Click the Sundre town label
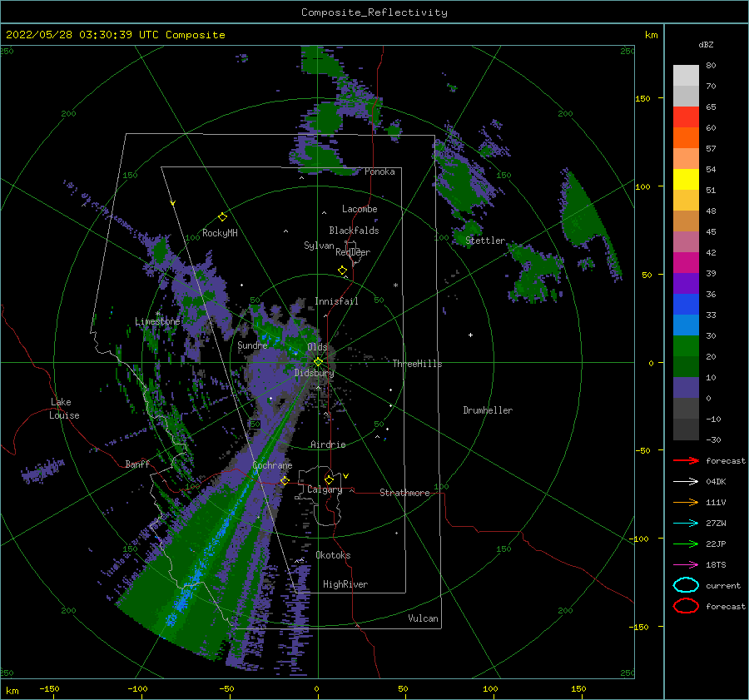Screen dimensions: 749x700 (252, 345)
